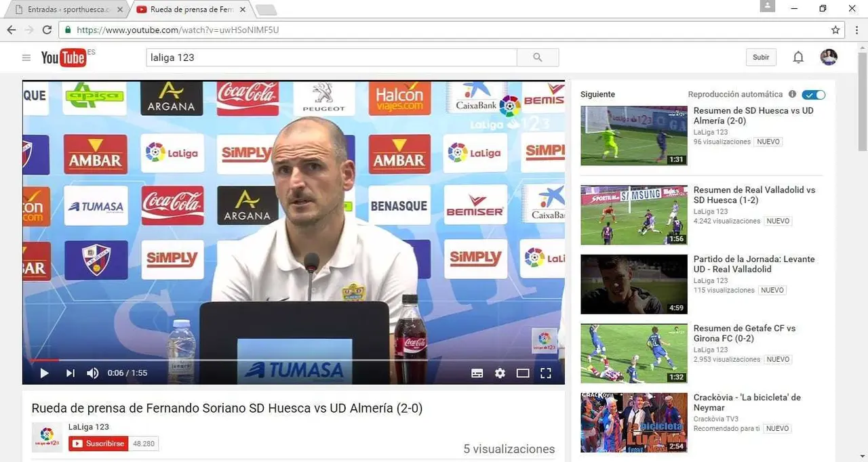This screenshot has height=462, width=868.
Task: Click the video title Rueda de prensa de Fernando Soriano
Action: (227, 408)
